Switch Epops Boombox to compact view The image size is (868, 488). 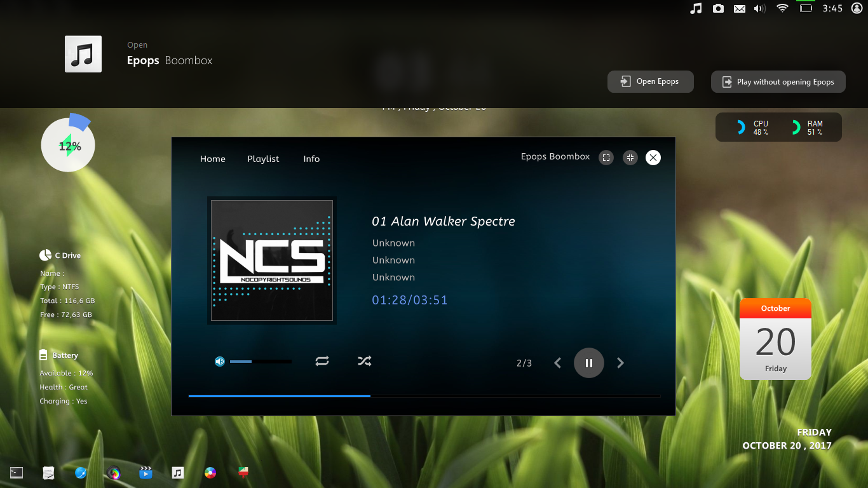tap(630, 158)
